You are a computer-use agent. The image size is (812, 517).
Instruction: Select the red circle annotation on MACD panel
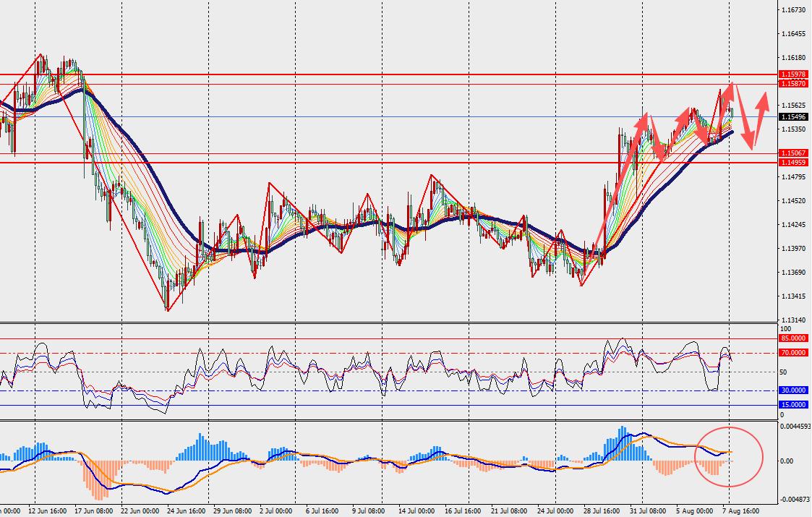tap(729, 457)
